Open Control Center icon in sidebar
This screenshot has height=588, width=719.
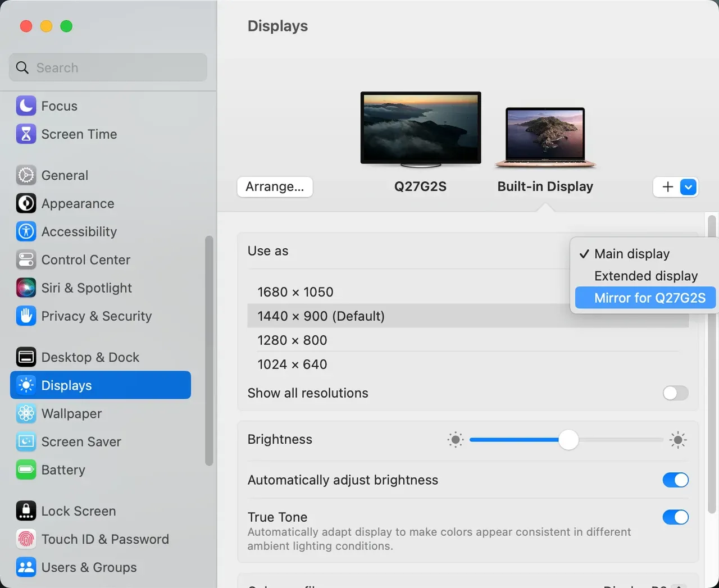pos(26,259)
